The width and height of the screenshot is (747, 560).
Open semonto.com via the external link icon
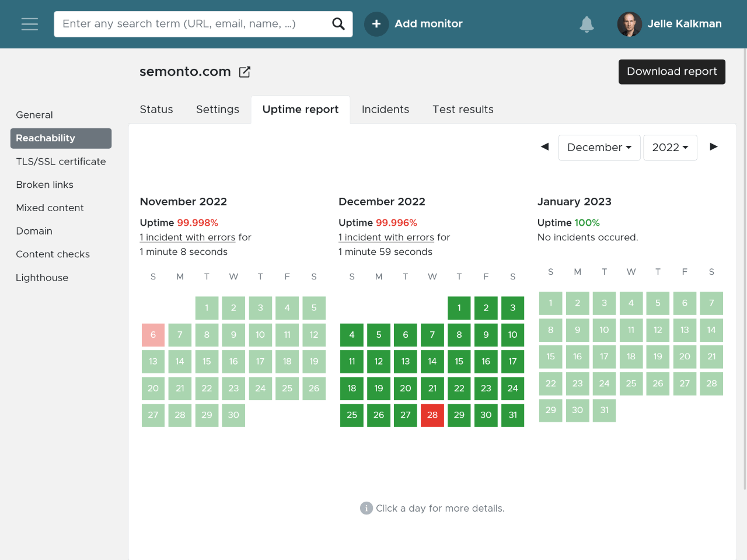click(x=245, y=72)
